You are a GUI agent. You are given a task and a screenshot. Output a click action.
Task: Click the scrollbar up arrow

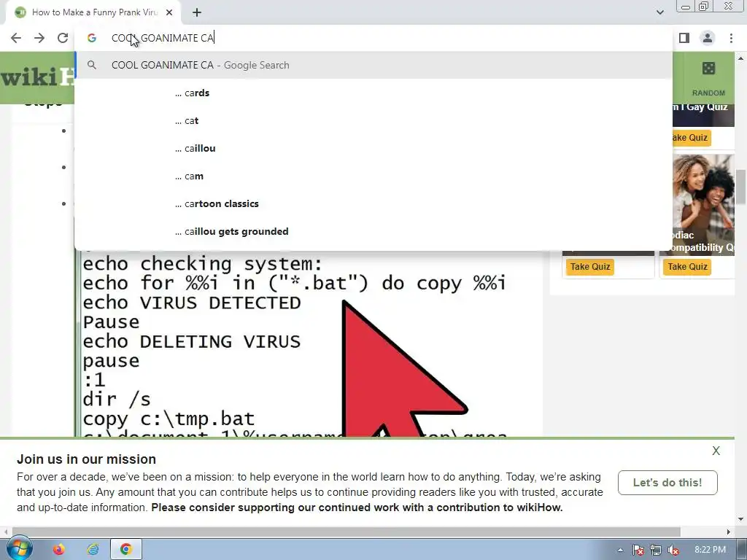point(740,58)
